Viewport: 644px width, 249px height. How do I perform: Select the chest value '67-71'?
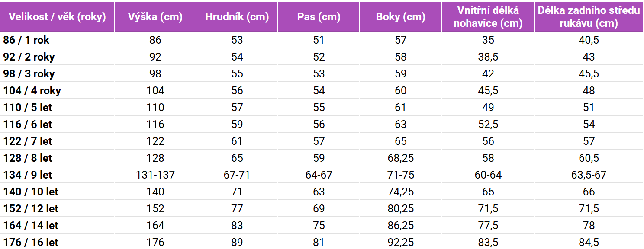click(x=237, y=175)
